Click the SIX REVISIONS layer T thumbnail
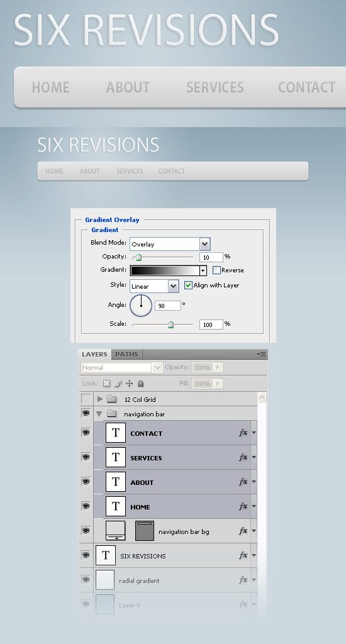Screen dimensions: 346x644 coord(106,555)
